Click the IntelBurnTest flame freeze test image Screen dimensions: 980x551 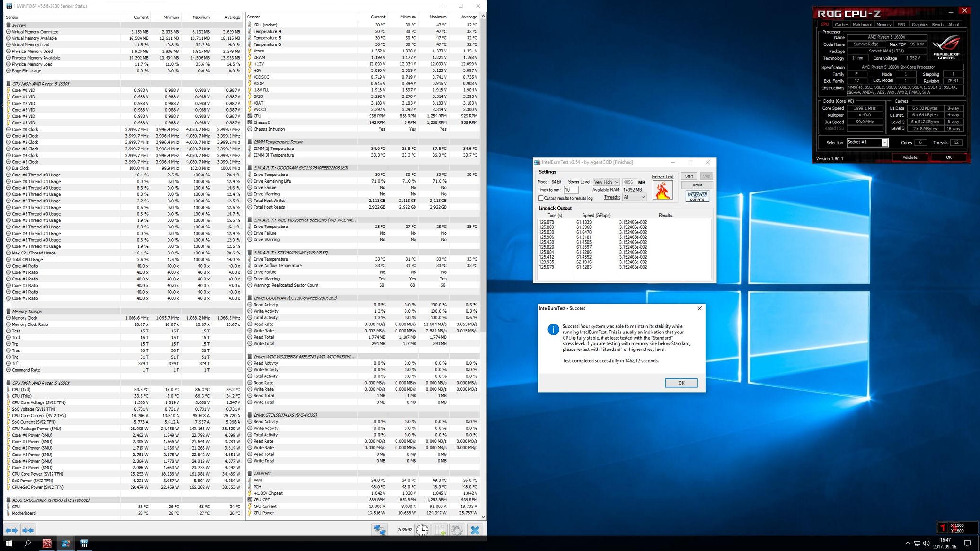662,190
